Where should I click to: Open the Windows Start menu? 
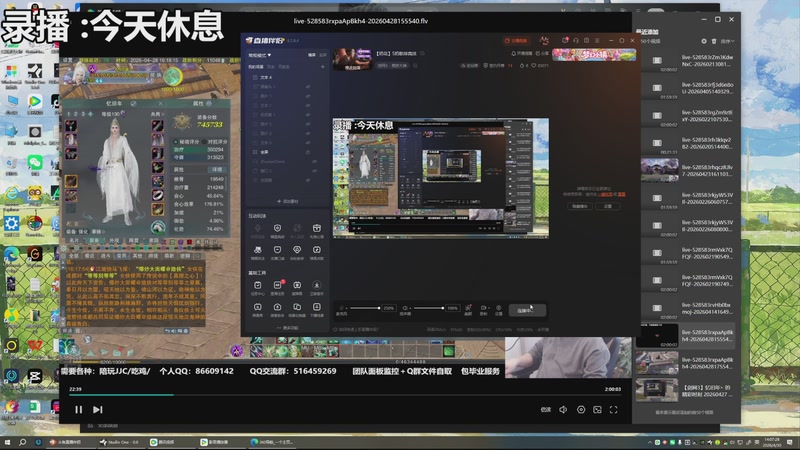pos(7,442)
